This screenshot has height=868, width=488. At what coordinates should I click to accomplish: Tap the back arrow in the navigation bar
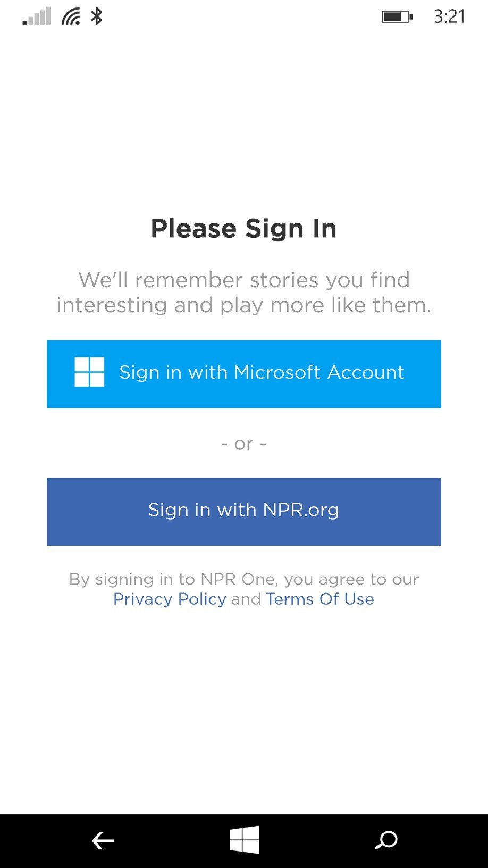point(103,841)
